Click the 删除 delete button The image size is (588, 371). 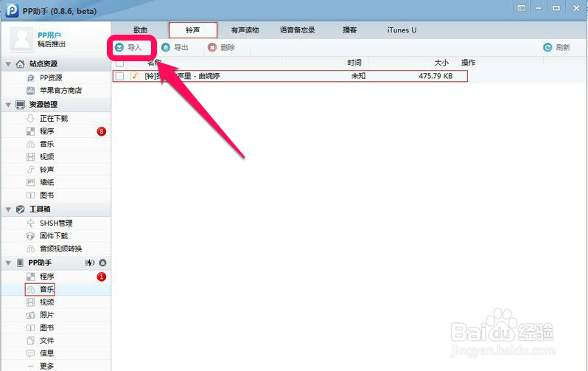coord(221,47)
